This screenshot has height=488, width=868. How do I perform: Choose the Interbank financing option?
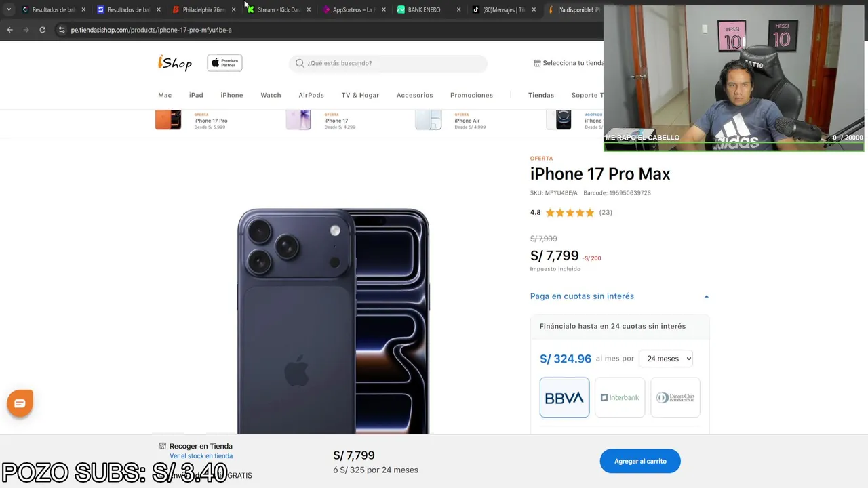click(x=620, y=398)
